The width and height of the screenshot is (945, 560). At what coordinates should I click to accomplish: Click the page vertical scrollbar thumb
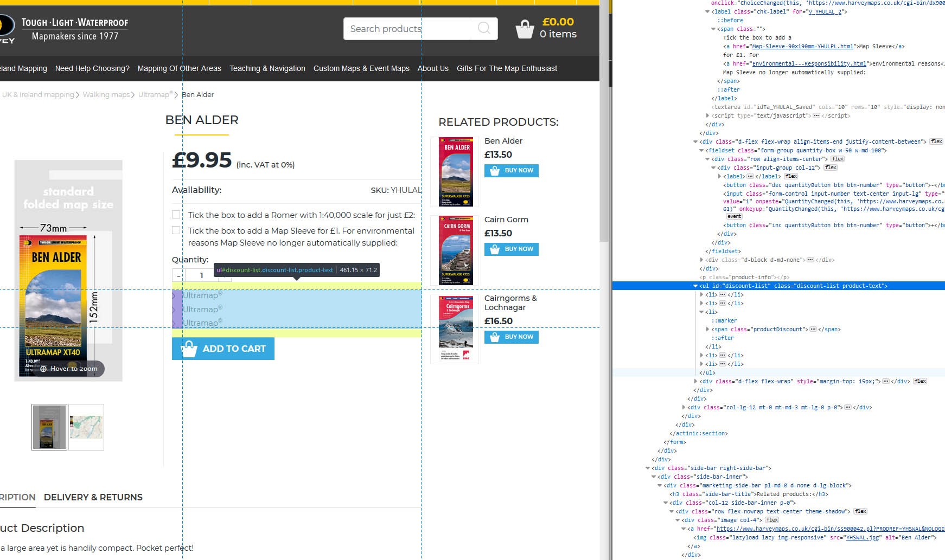tap(604, 122)
